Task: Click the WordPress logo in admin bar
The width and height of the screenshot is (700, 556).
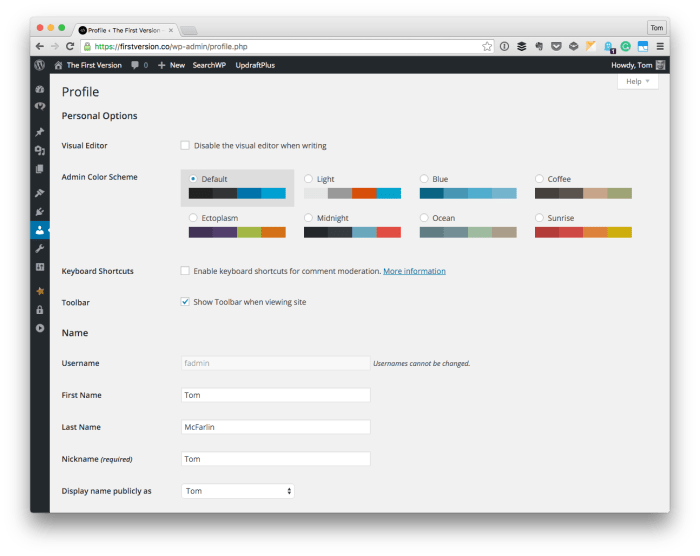Action: tap(40, 65)
